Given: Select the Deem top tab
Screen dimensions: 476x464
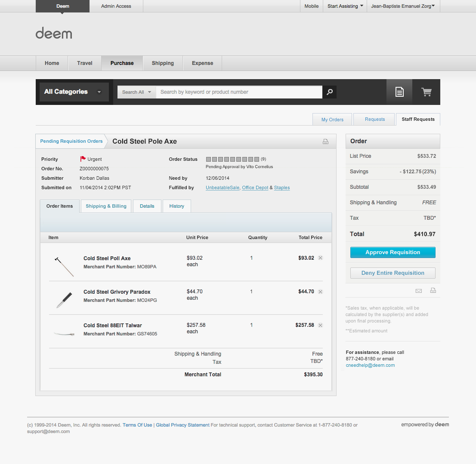Looking at the screenshot, I should (x=62, y=6).
